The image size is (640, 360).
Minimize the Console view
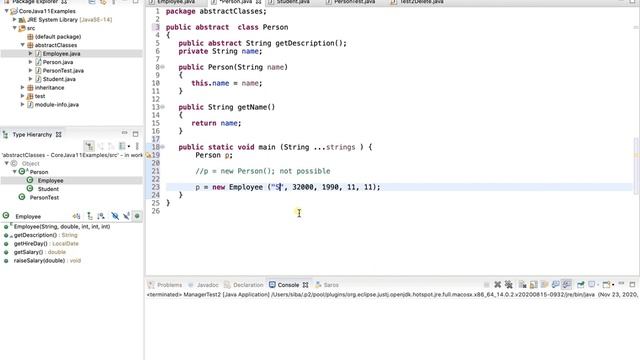[x=622, y=283]
